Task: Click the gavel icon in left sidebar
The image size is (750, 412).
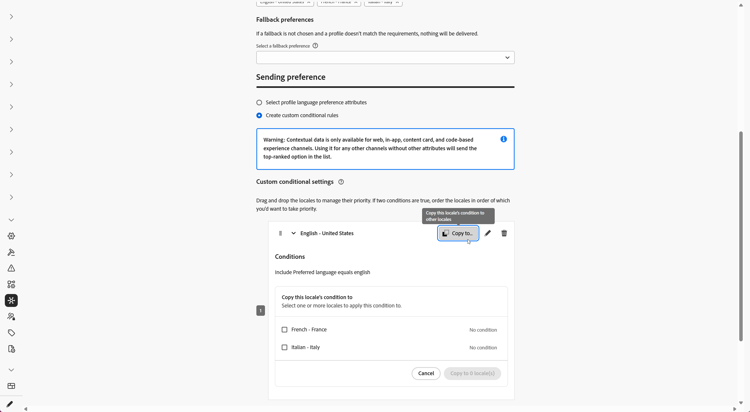Action: pos(11,252)
